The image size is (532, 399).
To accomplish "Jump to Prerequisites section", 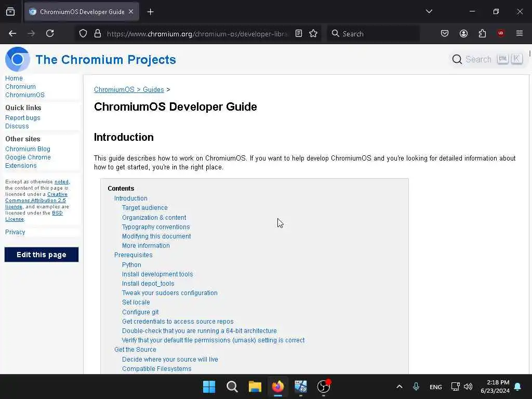I will (134, 255).
